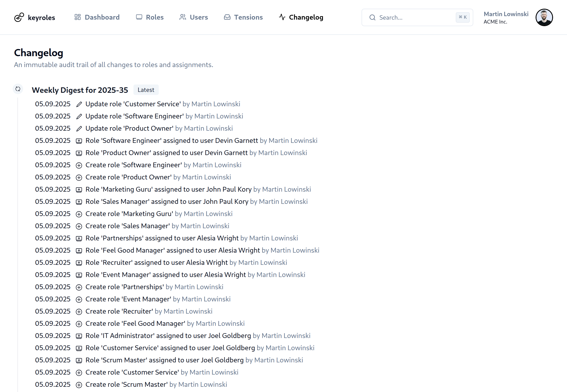Click the Users people icon

point(183,17)
